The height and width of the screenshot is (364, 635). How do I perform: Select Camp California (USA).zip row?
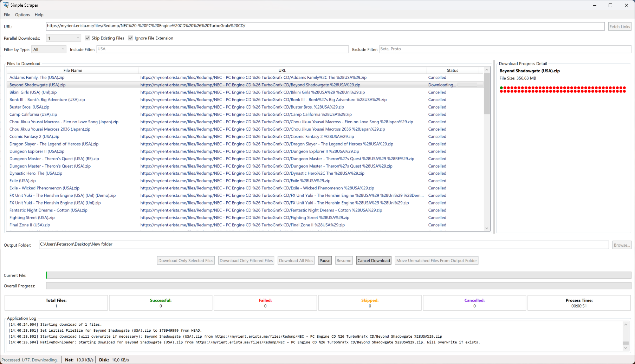pyautogui.click(x=245, y=115)
